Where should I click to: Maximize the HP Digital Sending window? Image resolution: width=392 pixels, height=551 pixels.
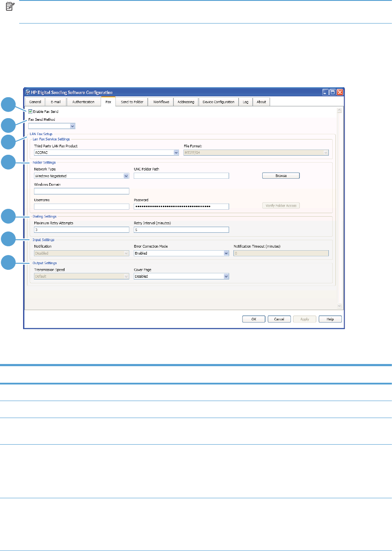click(x=333, y=92)
